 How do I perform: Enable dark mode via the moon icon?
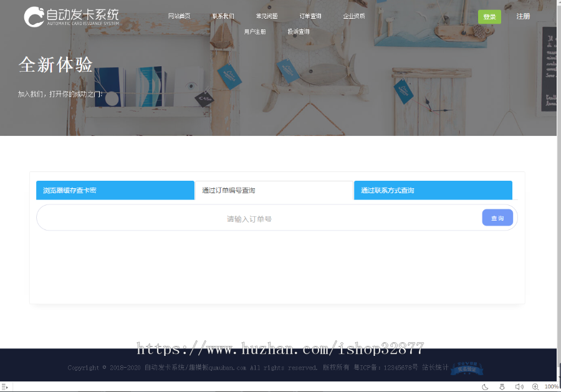click(x=487, y=386)
